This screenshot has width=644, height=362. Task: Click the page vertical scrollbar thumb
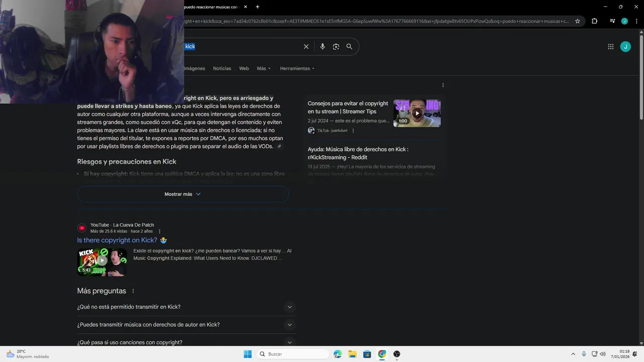click(641, 78)
